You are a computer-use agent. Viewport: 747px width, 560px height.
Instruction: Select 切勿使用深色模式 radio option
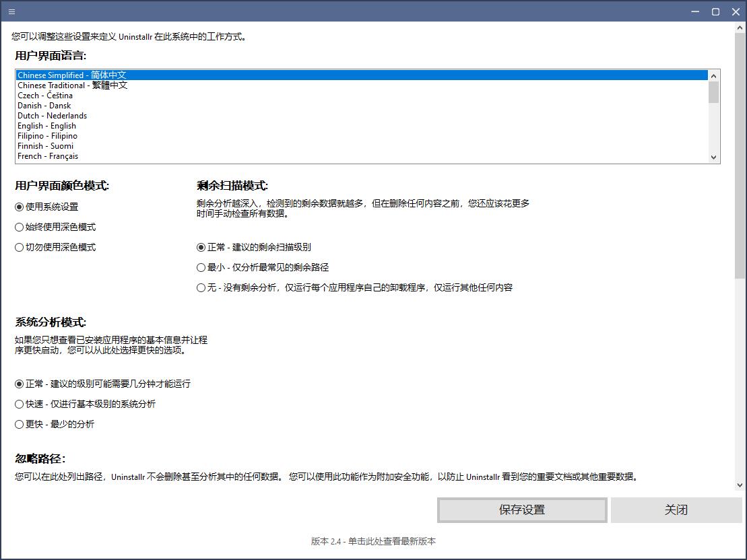pyautogui.click(x=55, y=247)
